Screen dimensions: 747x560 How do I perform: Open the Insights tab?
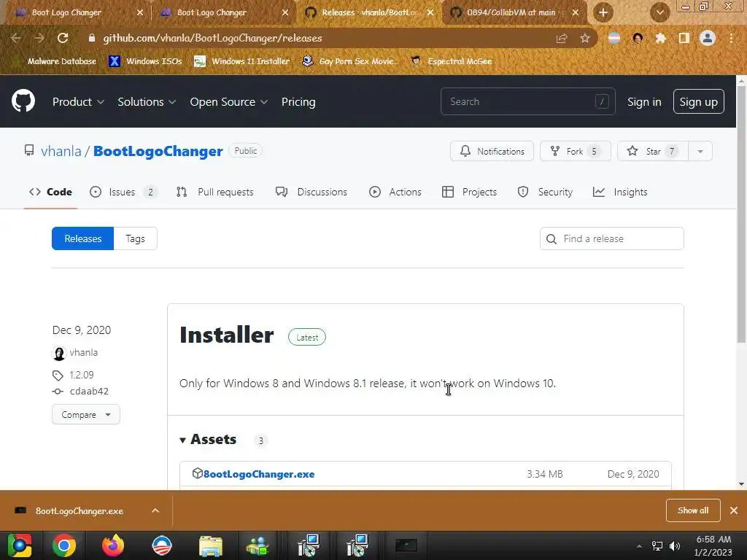click(620, 192)
